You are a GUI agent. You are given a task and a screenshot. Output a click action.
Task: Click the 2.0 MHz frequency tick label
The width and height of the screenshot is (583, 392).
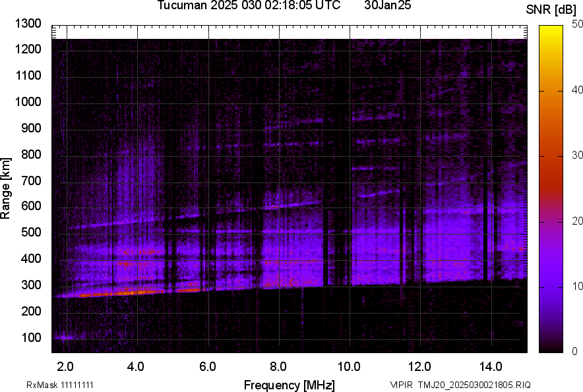click(65, 366)
